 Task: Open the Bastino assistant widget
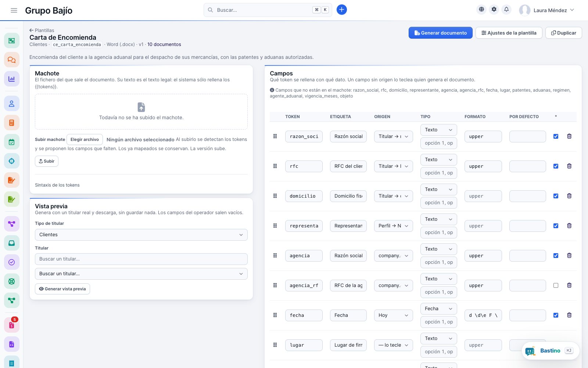tap(551, 351)
